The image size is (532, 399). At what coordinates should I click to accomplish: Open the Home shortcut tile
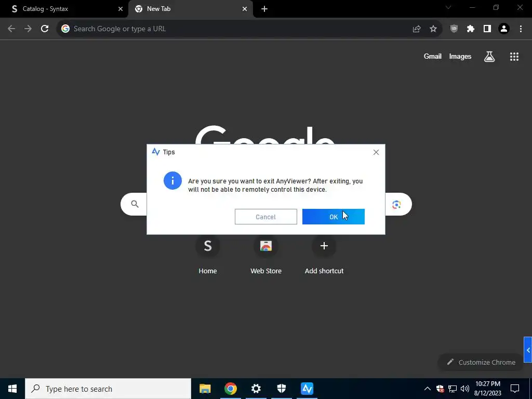pos(208,255)
